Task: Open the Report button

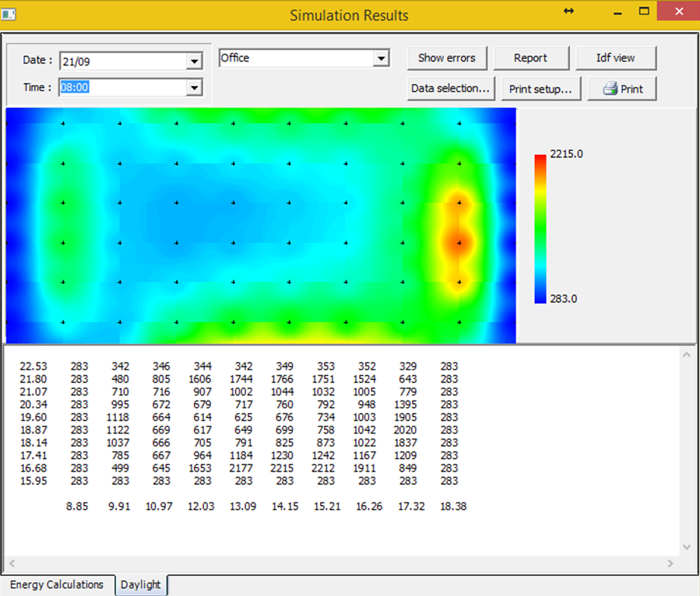Action: pos(530,58)
